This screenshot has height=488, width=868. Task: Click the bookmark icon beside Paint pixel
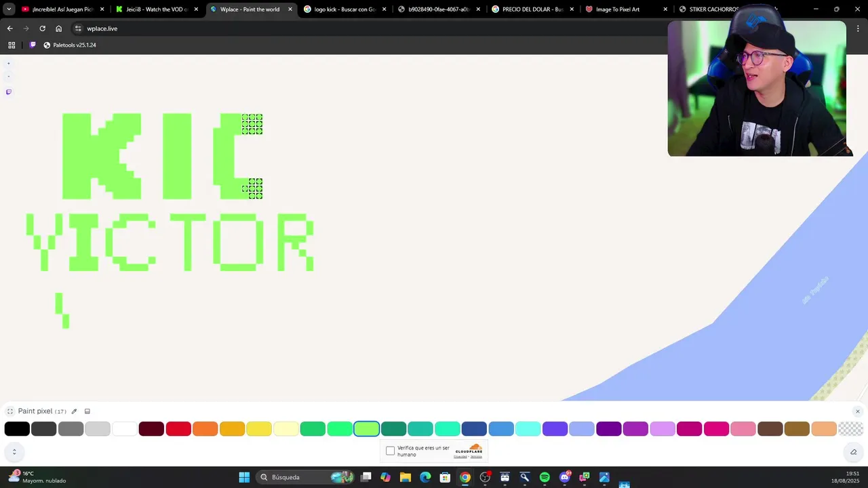[87, 411]
